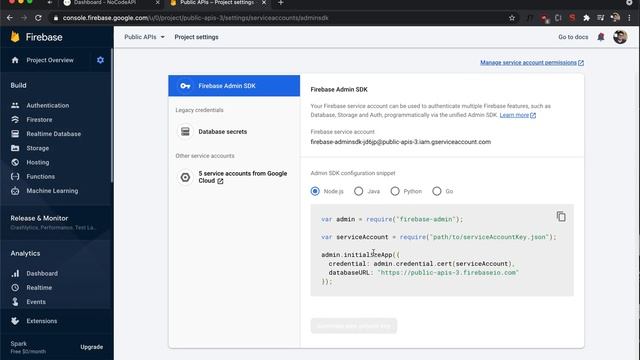The height and width of the screenshot is (360, 640).
Task: Select Node.js snippet language
Action: (x=315, y=191)
